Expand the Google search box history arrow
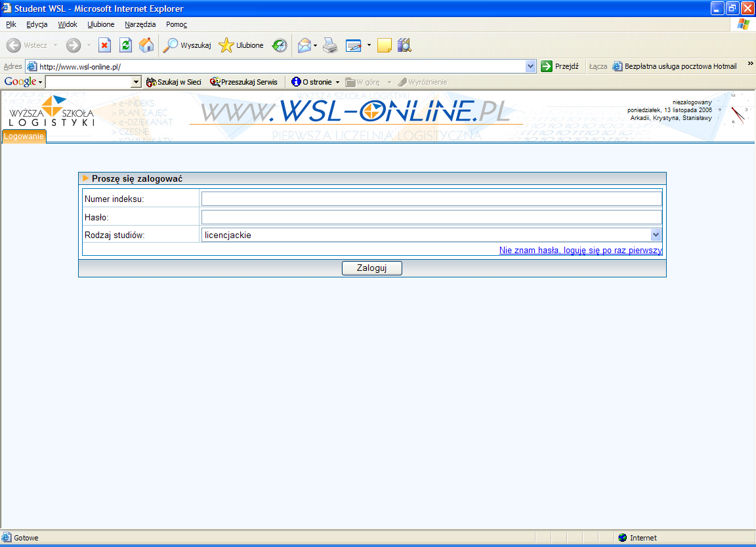 pyautogui.click(x=136, y=82)
